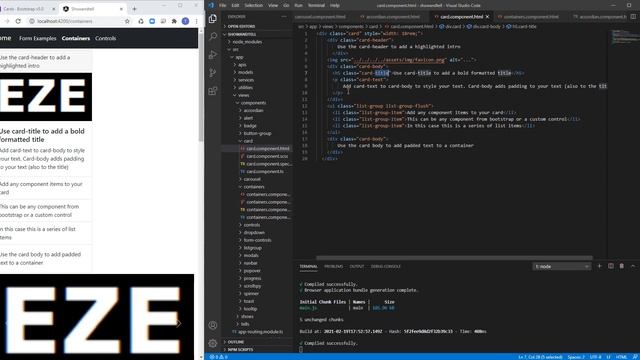
Task: Expand the NPM SCRIPTS section
Action: [240, 349]
